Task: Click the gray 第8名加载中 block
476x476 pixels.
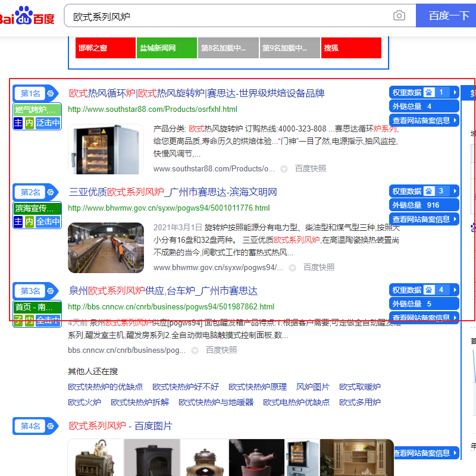Action: 228,48
